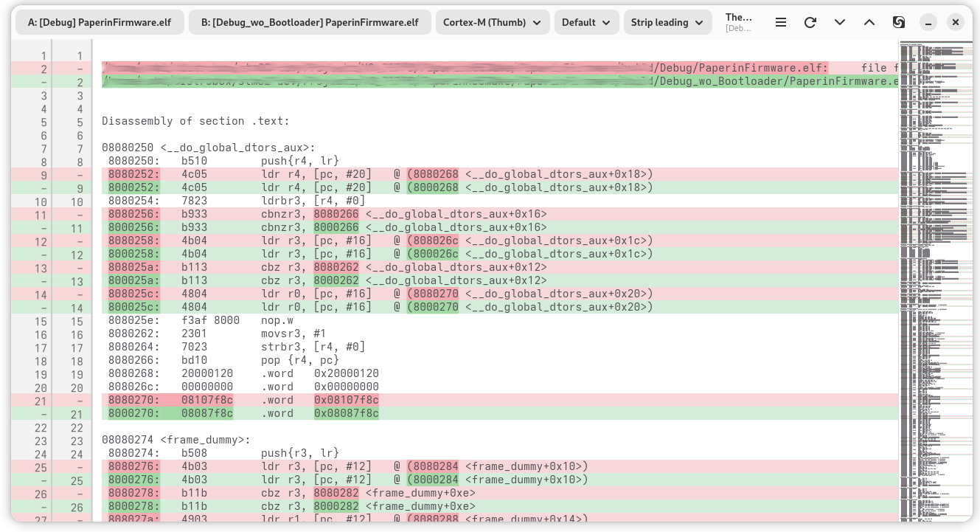Screen dimensions: 980x532
Task: Jump to previous difference with up chevron
Action: click(x=869, y=22)
